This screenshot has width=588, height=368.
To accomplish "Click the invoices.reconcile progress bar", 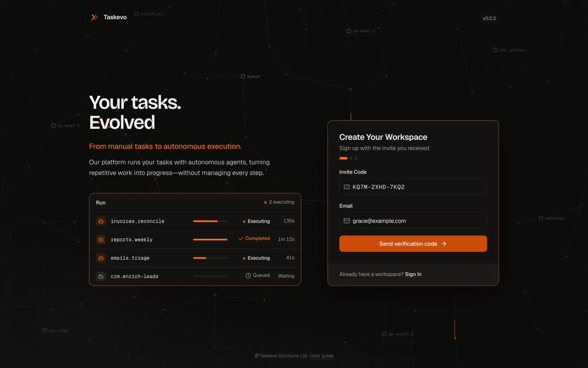I will click(210, 221).
